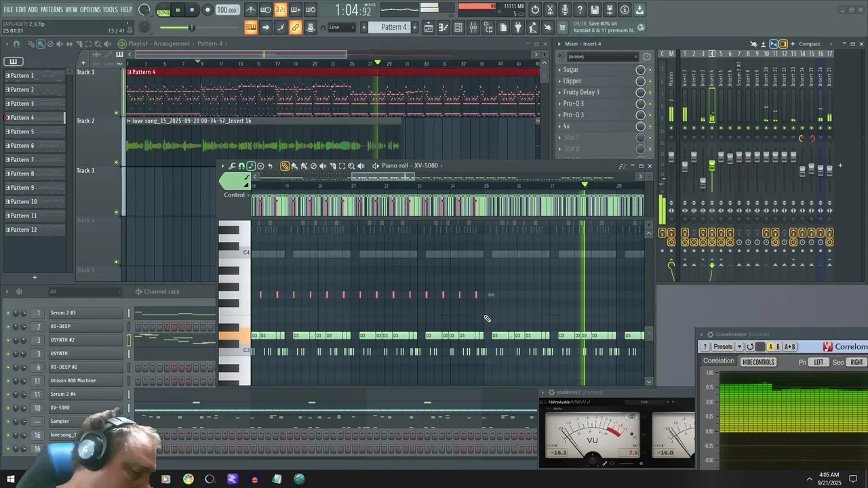Viewport: 868px width, 488px height.
Task: Open Mixer input (none) routing dropdown
Action: [x=601, y=56]
